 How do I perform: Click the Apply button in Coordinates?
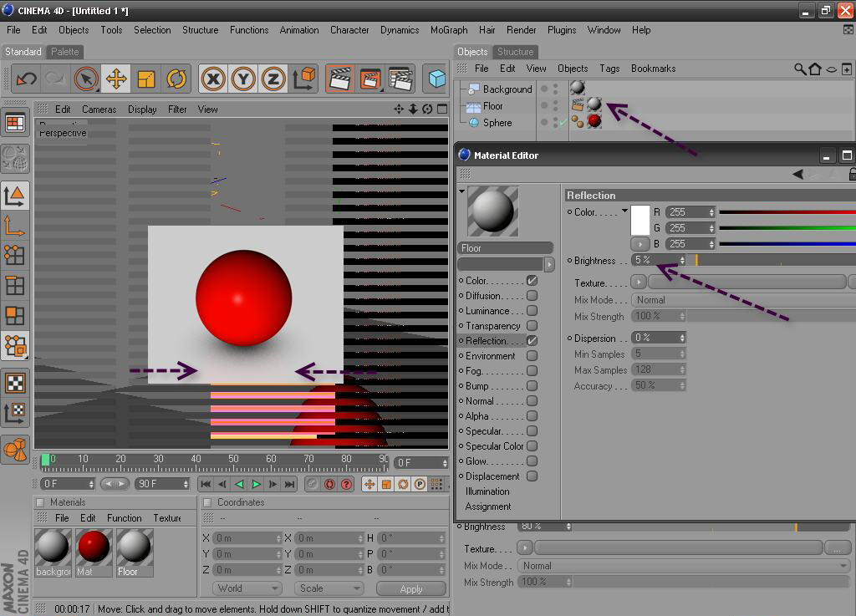[411, 588]
